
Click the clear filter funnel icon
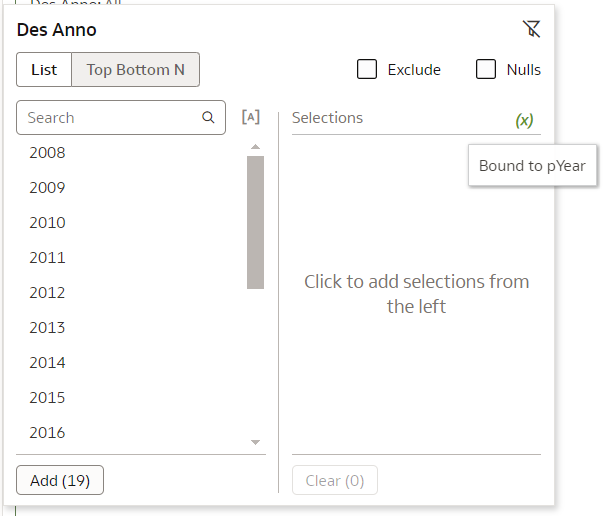click(532, 29)
